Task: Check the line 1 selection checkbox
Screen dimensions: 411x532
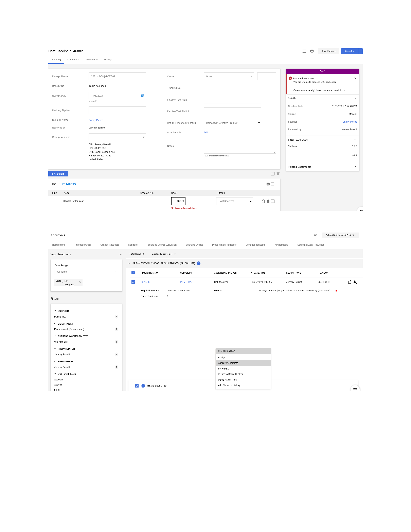Action: coord(273,201)
